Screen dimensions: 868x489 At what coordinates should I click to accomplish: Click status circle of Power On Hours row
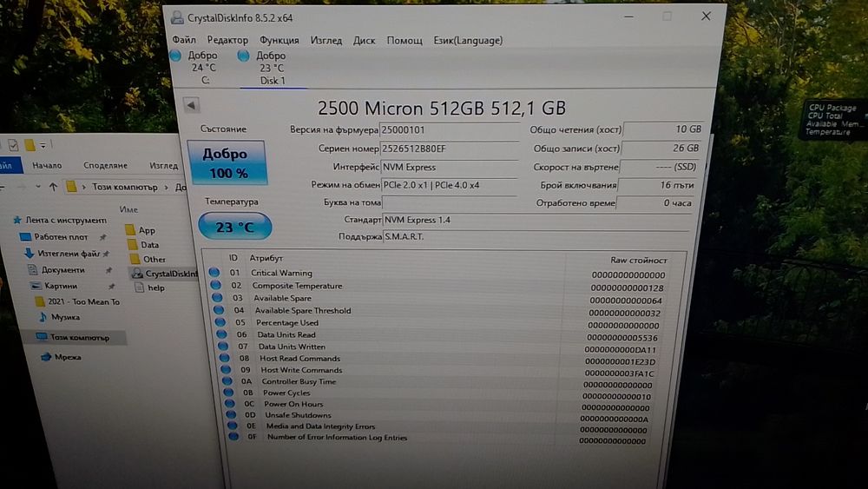click(x=230, y=404)
